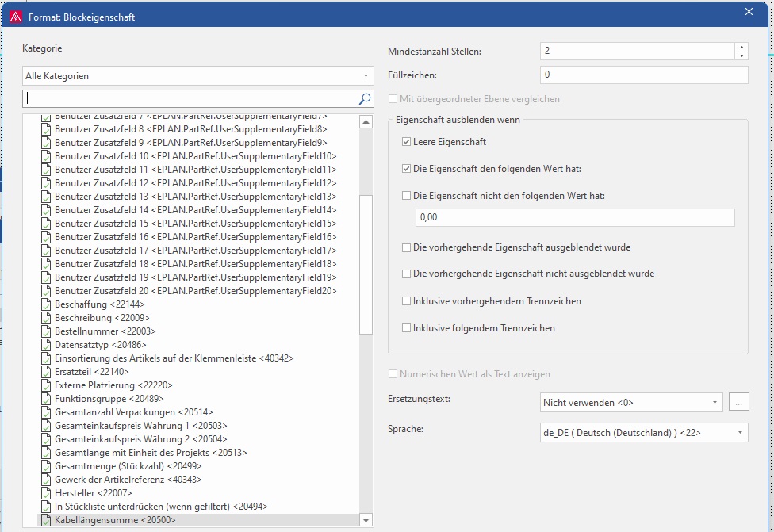Image resolution: width=774 pixels, height=532 pixels.
Task: Select Beschreibung <22009> list entry
Action: tap(102, 318)
